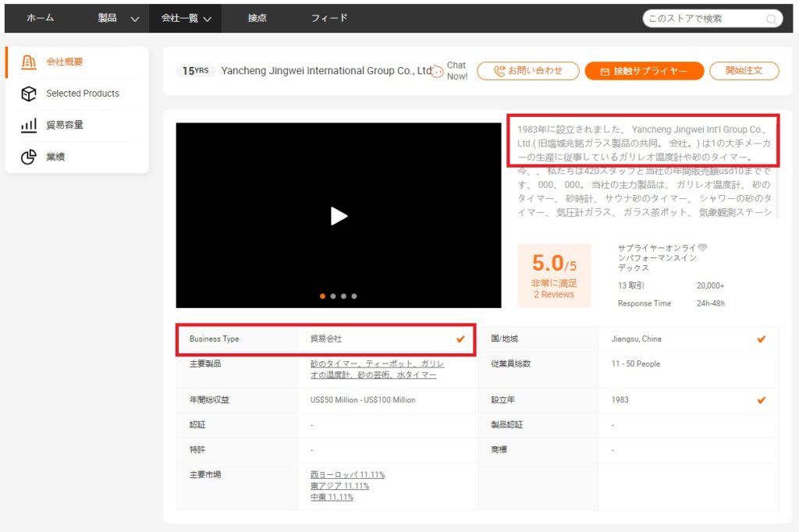The image size is (799, 532).
Task: Click the 15YRS badge
Action: click(x=196, y=71)
